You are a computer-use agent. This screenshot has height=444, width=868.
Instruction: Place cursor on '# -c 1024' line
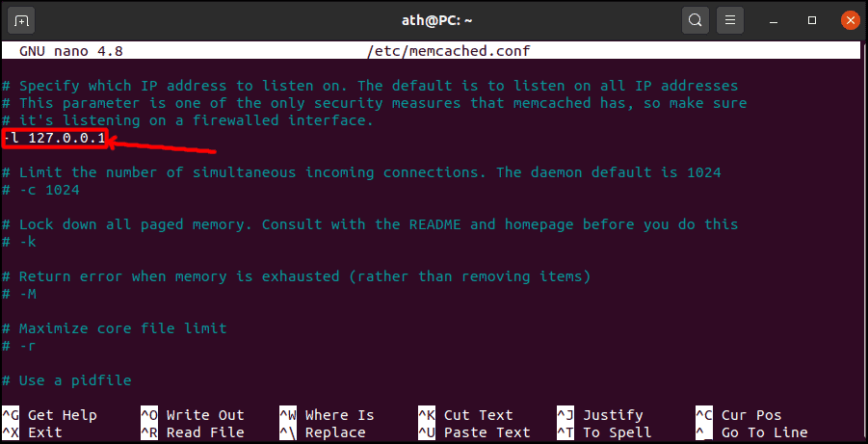pos(41,190)
